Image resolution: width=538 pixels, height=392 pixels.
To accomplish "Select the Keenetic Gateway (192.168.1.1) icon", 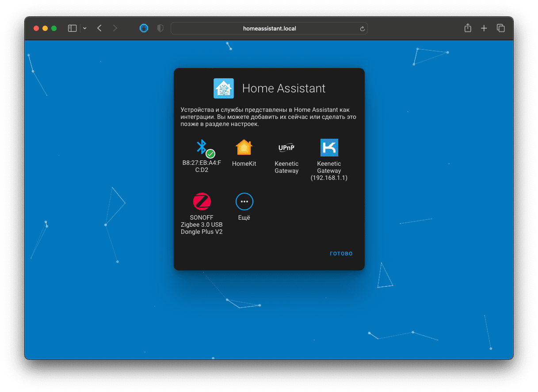I will (x=329, y=148).
